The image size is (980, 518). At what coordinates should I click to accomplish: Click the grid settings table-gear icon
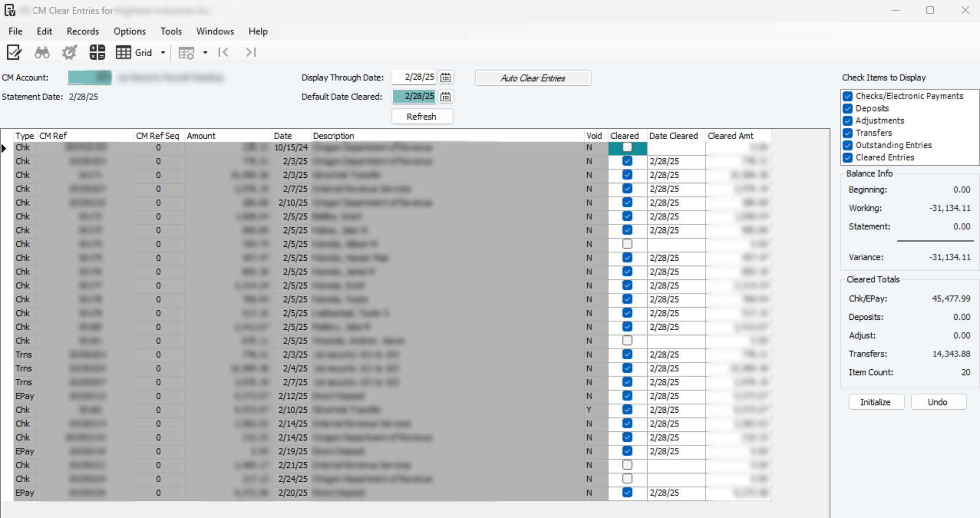186,53
